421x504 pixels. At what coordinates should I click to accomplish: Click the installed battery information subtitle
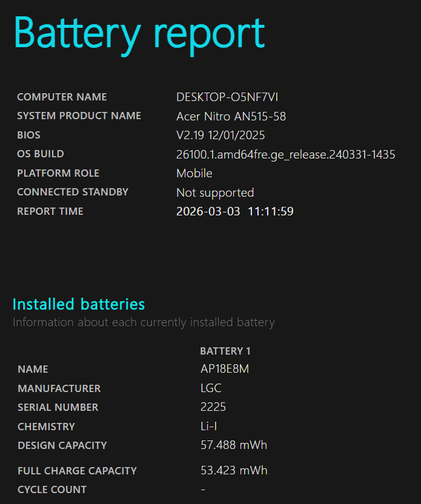tap(144, 322)
